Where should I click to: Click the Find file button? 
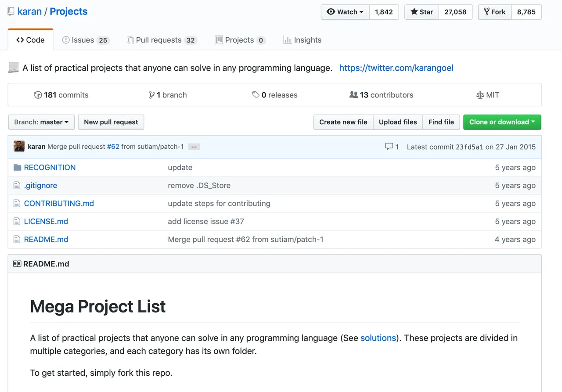[441, 122]
